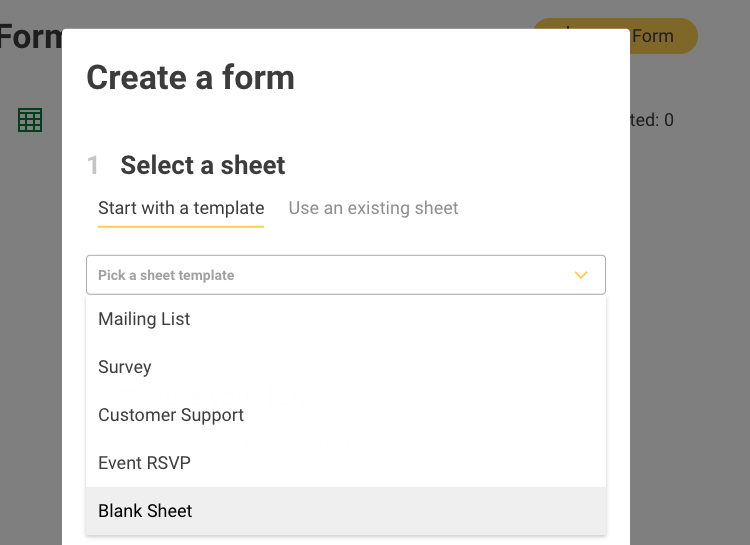Click the dimmed backdrop right of Event RSVP

click(690, 463)
